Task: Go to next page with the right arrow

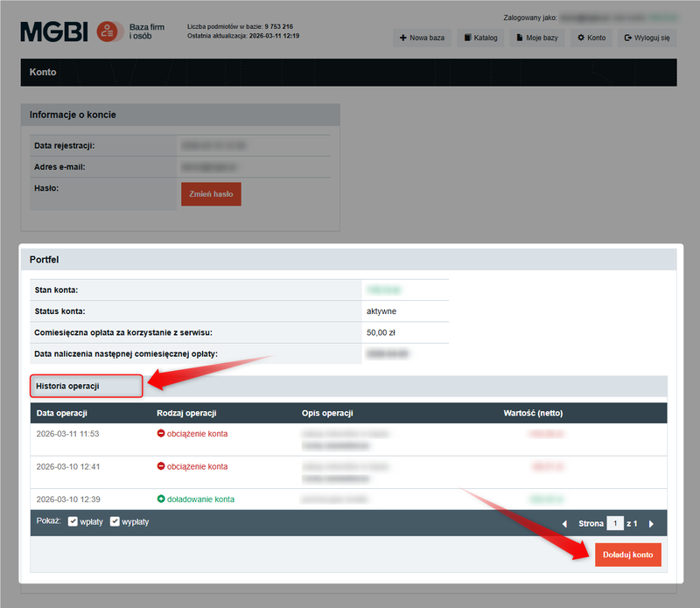Action: (x=651, y=523)
